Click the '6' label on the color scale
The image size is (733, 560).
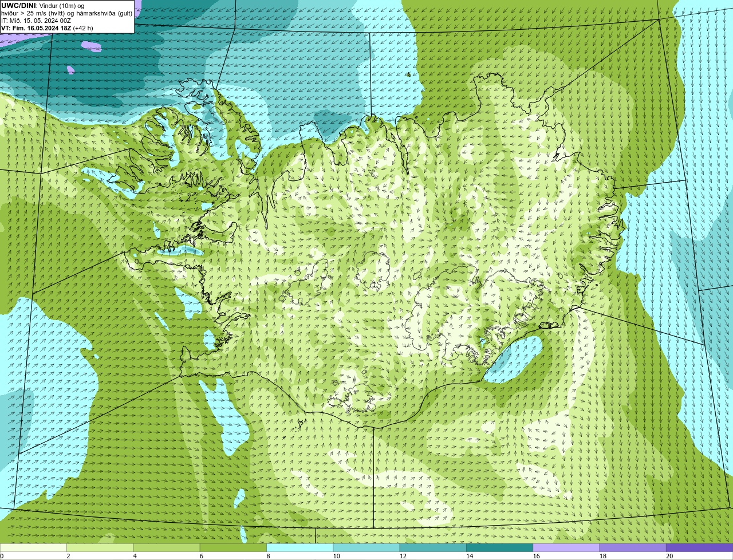[202, 556]
